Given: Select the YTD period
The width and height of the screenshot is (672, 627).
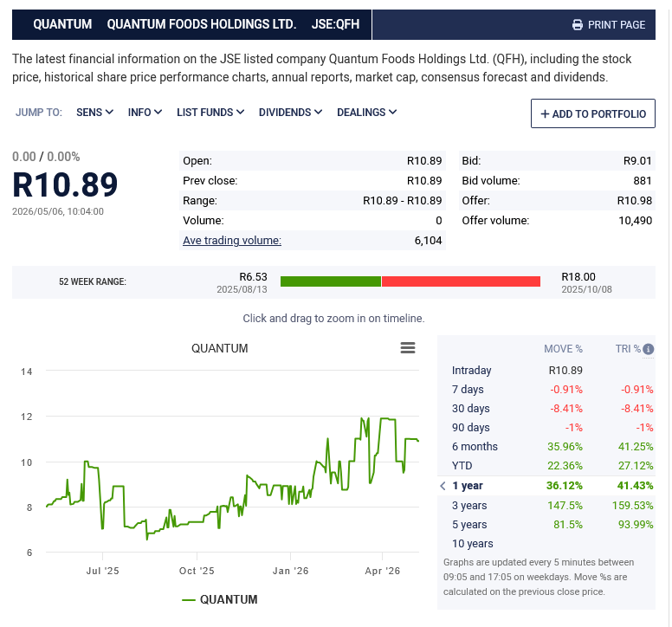Looking at the screenshot, I should [546, 466].
